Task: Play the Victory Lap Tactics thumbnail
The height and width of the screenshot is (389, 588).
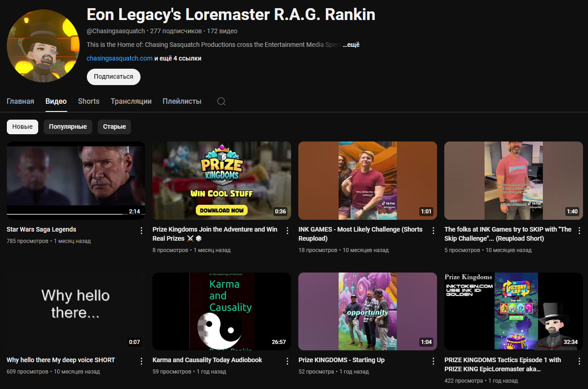Action: (x=514, y=311)
